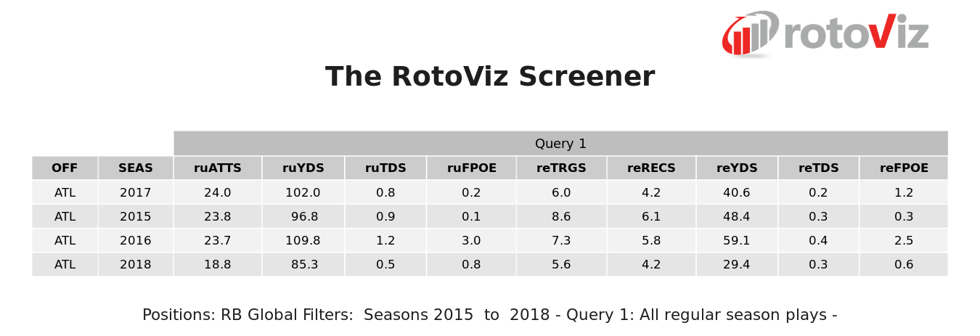Click the reTDS column header
This screenshot has height=336, width=980.
(818, 168)
